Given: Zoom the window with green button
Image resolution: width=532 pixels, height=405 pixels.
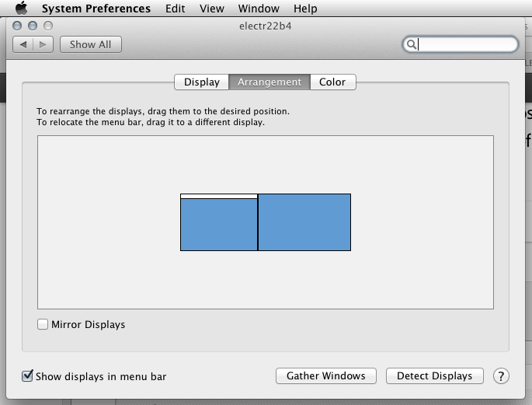Looking at the screenshot, I should 48,26.
